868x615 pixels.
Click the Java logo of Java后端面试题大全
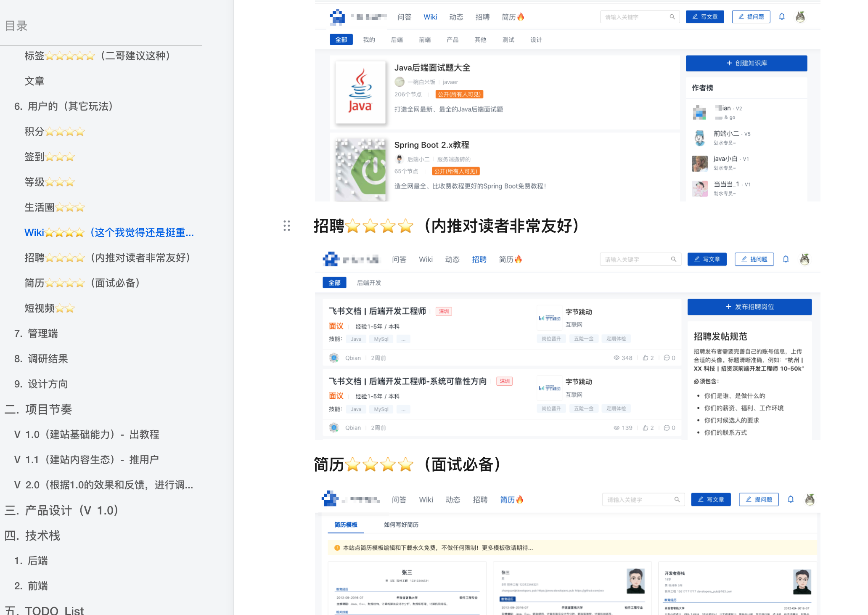click(x=360, y=92)
